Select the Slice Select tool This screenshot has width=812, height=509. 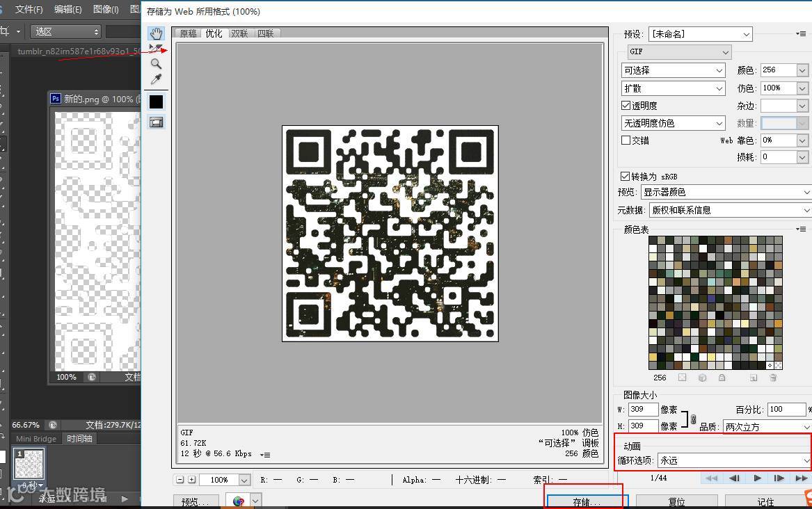click(x=155, y=48)
